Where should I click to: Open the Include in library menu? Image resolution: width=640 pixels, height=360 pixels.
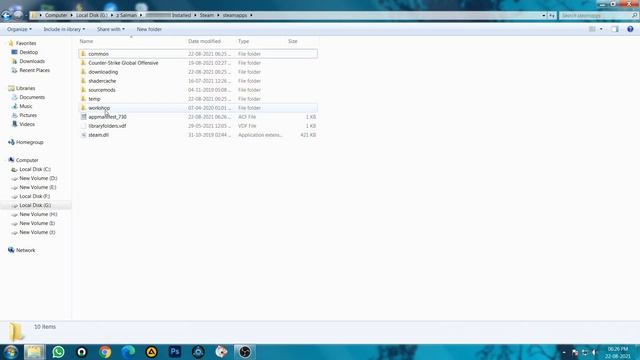(x=64, y=29)
